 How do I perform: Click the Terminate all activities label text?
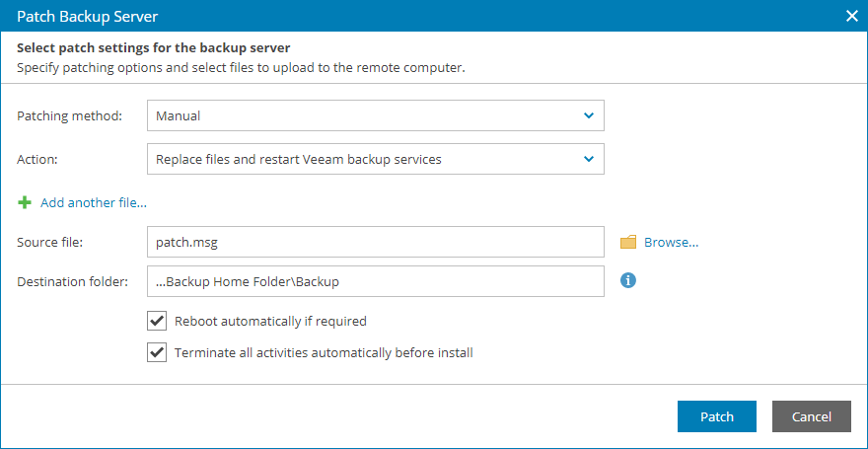[324, 352]
